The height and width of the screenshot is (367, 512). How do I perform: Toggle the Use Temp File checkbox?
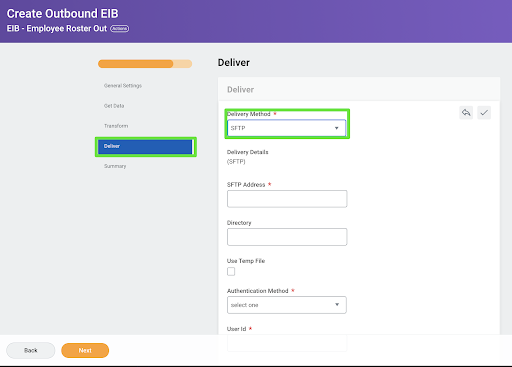[231, 271]
